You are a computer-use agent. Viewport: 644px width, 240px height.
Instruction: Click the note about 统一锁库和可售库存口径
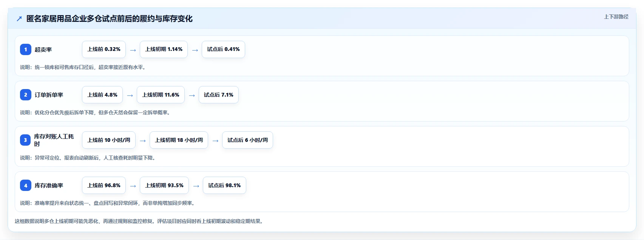[x=83, y=67]
